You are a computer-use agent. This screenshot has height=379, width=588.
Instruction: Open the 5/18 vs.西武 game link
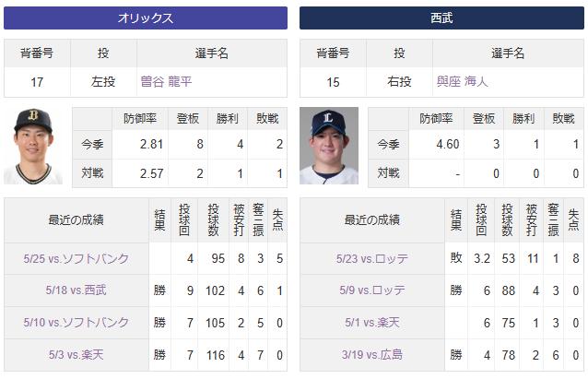pyautogui.click(x=76, y=290)
